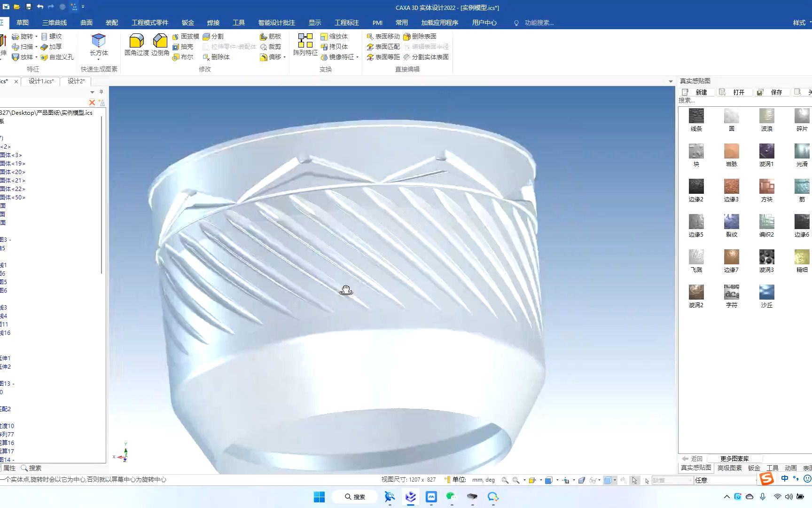Select the 布尔 boolean operation tool
The height and width of the screenshot is (508, 812).
point(183,57)
